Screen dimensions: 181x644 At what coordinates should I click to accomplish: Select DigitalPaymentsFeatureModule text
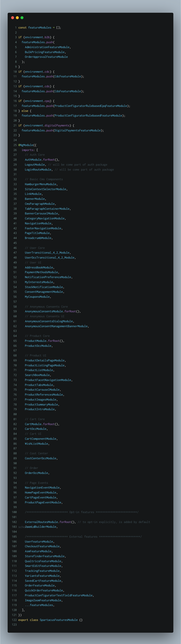[78, 130]
